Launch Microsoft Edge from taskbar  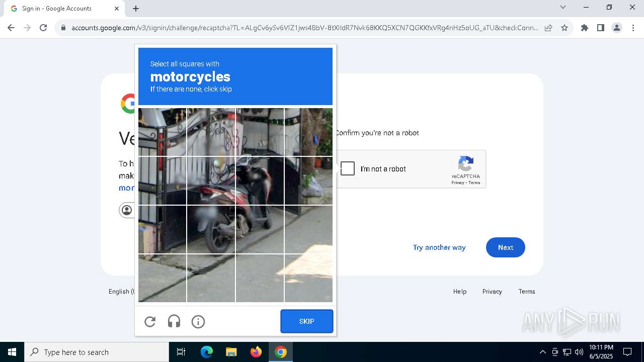click(207, 352)
